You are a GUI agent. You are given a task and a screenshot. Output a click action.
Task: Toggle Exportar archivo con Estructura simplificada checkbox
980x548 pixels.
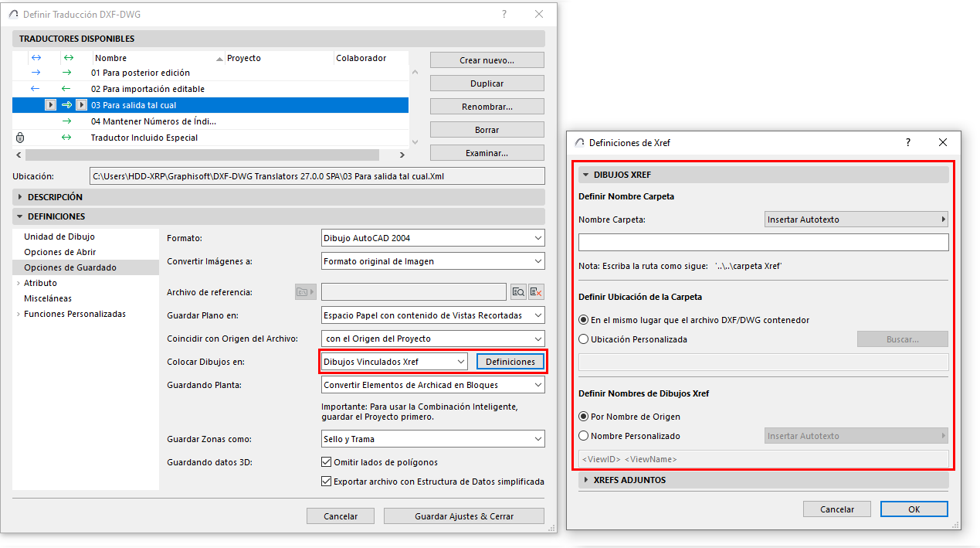pos(326,482)
